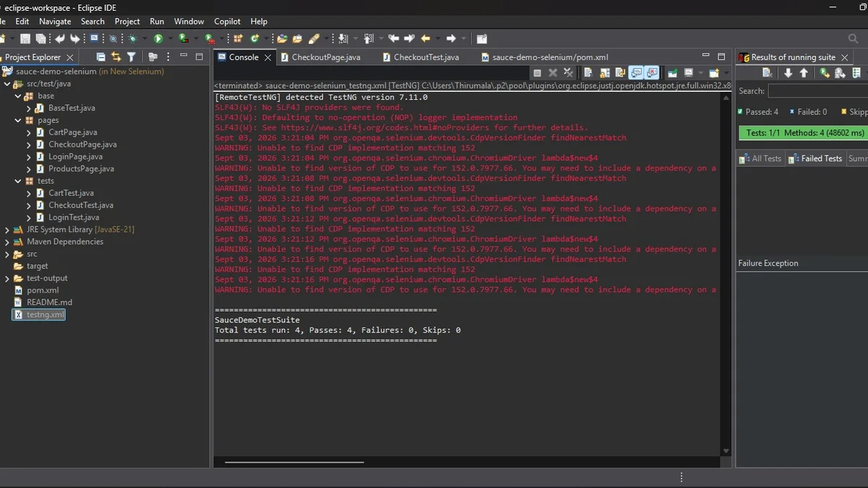This screenshot has height=488, width=868.
Task: Click the Rerun Last Test icon in TestNG view
Action: (824, 73)
